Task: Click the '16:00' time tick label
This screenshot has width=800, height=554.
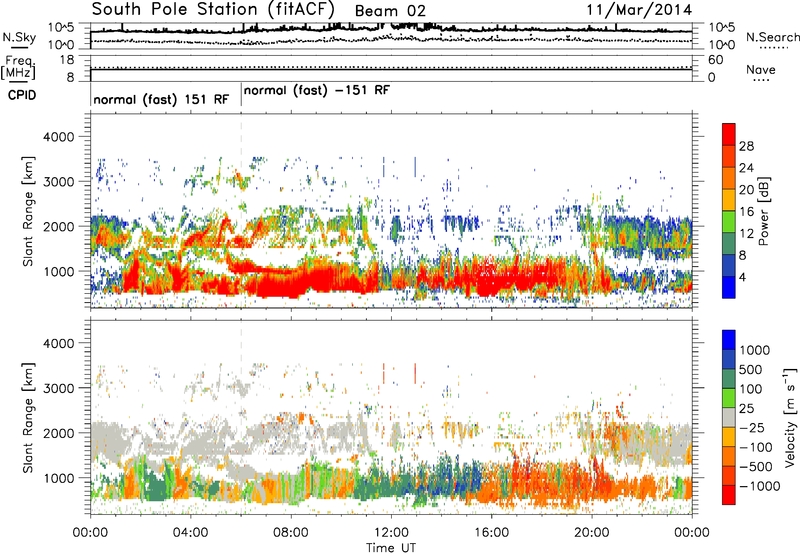Action: click(x=491, y=533)
